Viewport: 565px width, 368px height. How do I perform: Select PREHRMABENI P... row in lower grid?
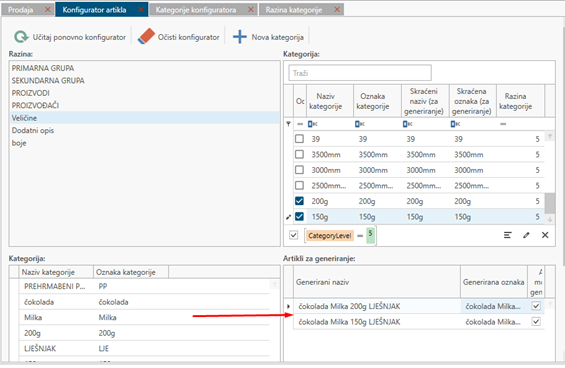pyautogui.click(x=144, y=286)
